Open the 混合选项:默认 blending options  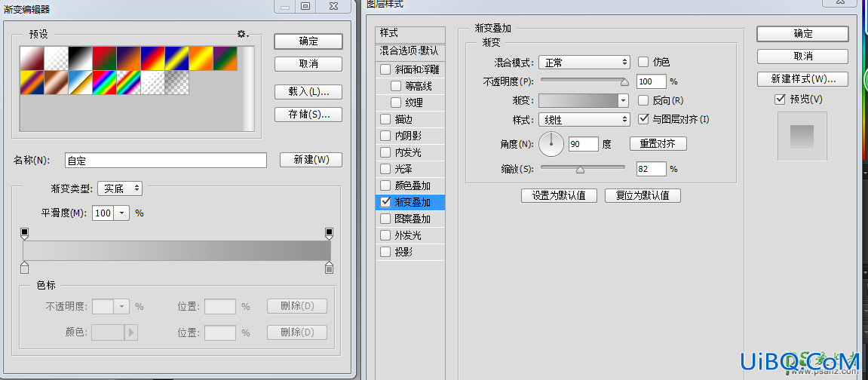click(x=409, y=51)
